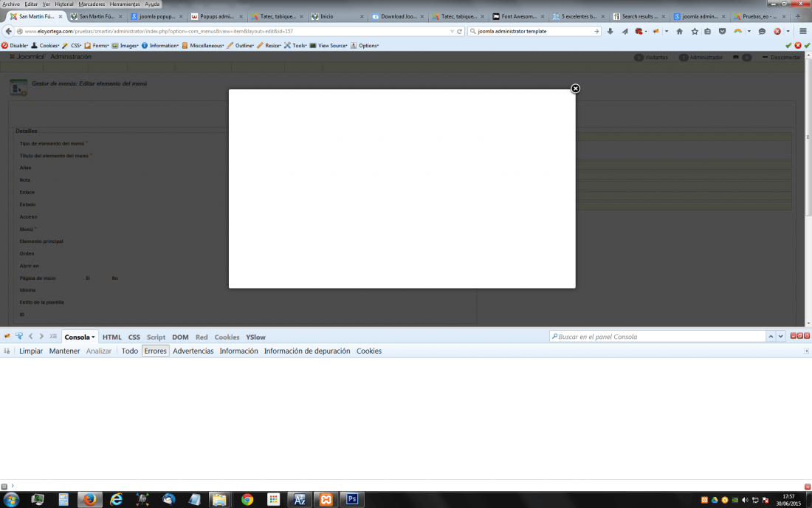Click the browser back arrow button
The height and width of the screenshot is (508, 812).
[x=8, y=31]
